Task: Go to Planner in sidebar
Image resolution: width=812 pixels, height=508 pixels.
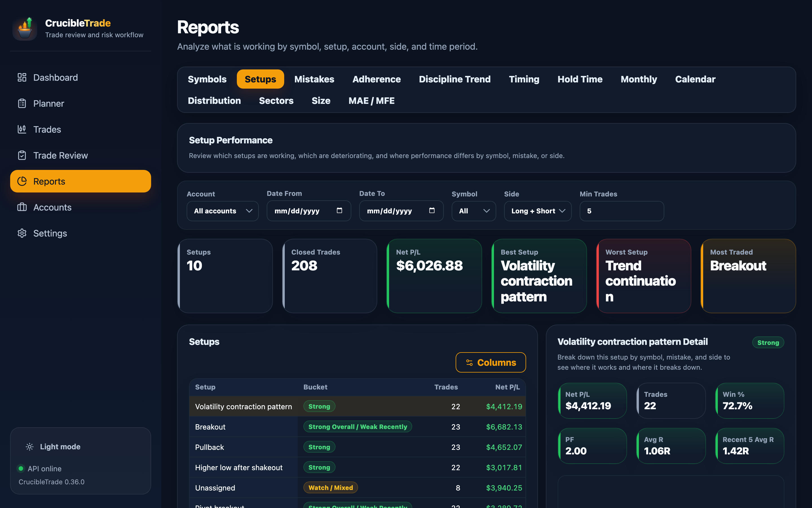Action: [81, 104]
